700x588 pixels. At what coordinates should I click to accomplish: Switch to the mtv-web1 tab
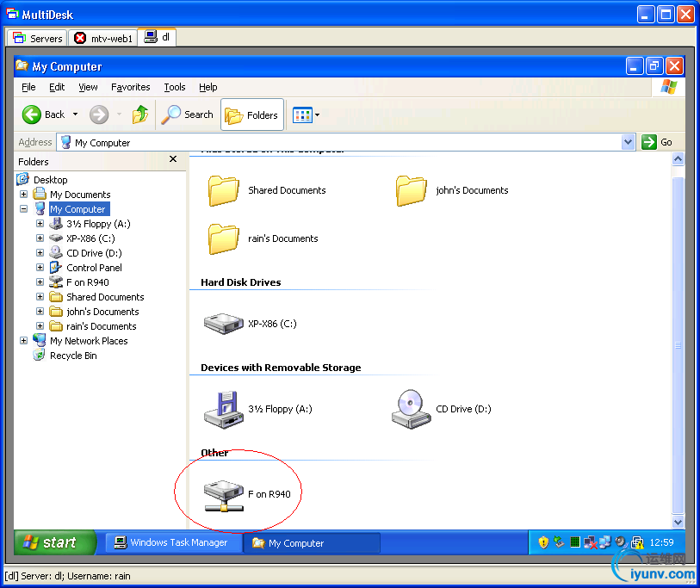point(103,39)
